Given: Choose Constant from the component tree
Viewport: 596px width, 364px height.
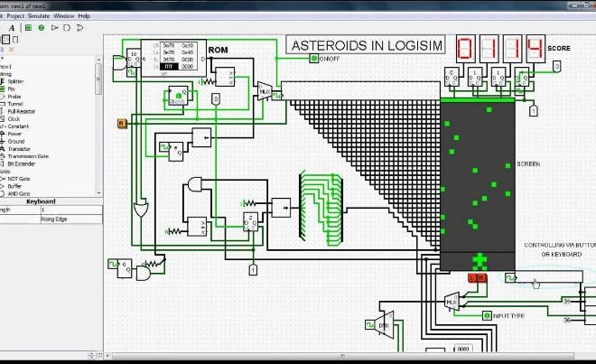Looking at the screenshot, I should tap(18, 126).
